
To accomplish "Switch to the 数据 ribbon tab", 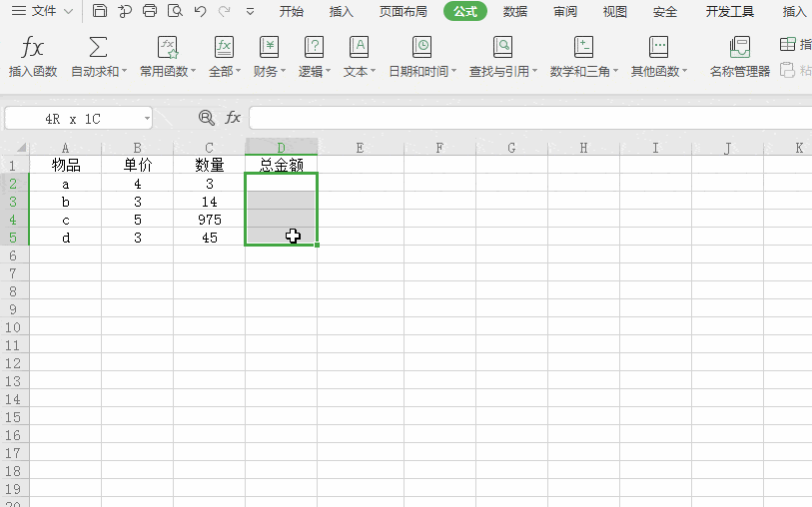I will [515, 12].
